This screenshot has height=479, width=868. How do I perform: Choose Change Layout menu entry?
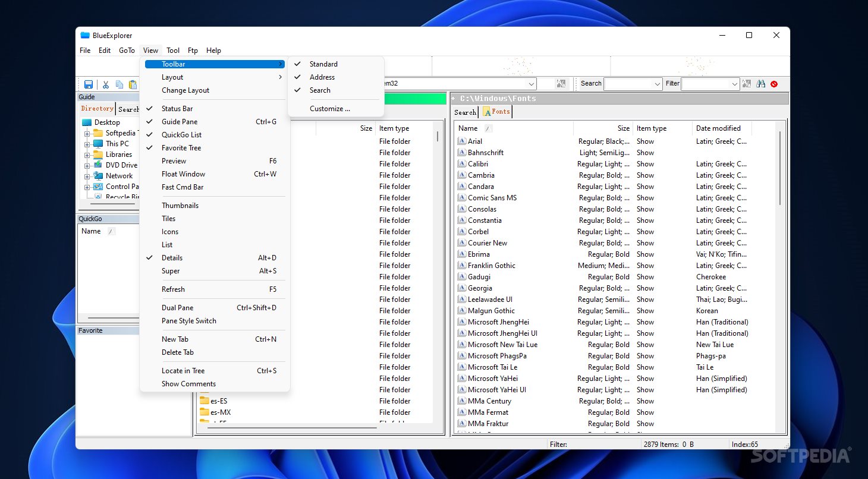click(215, 90)
